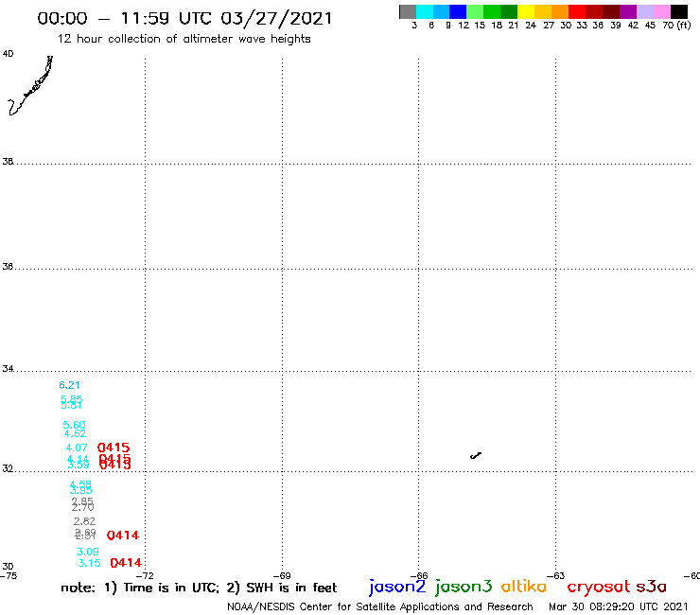
Task: Select the orange legend color swatch
Action: click(560, 11)
